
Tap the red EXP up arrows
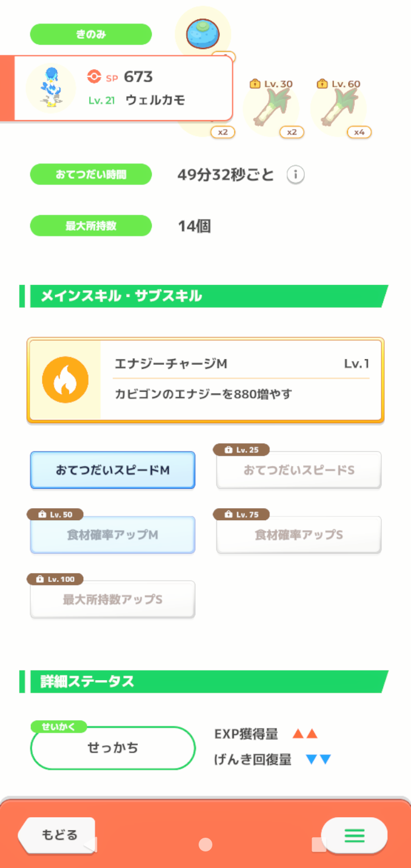click(304, 734)
